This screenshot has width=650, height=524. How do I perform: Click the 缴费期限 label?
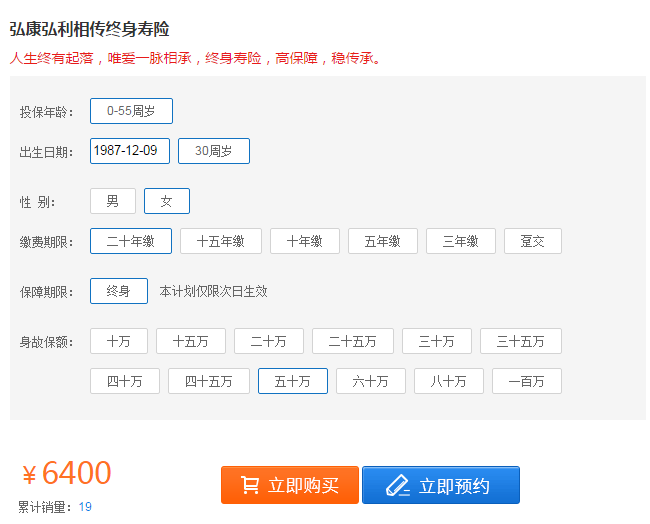[46, 242]
